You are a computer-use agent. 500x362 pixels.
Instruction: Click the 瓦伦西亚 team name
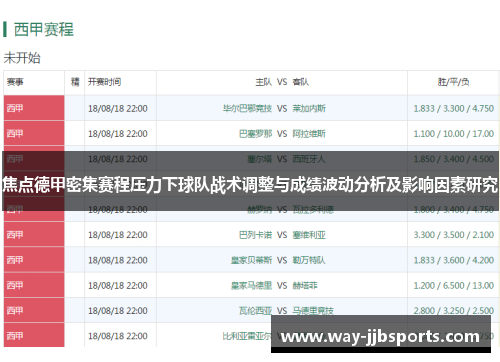255,311
